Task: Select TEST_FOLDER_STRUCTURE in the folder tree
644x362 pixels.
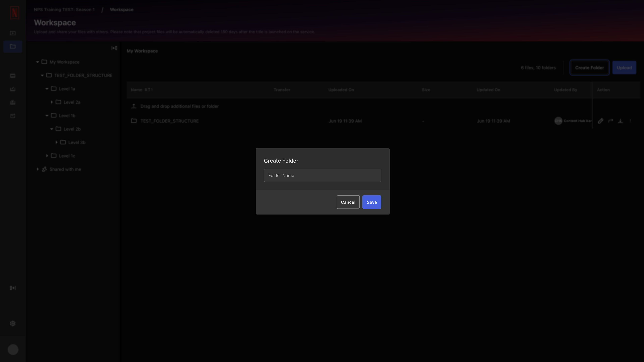Action: [x=83, y=75]
